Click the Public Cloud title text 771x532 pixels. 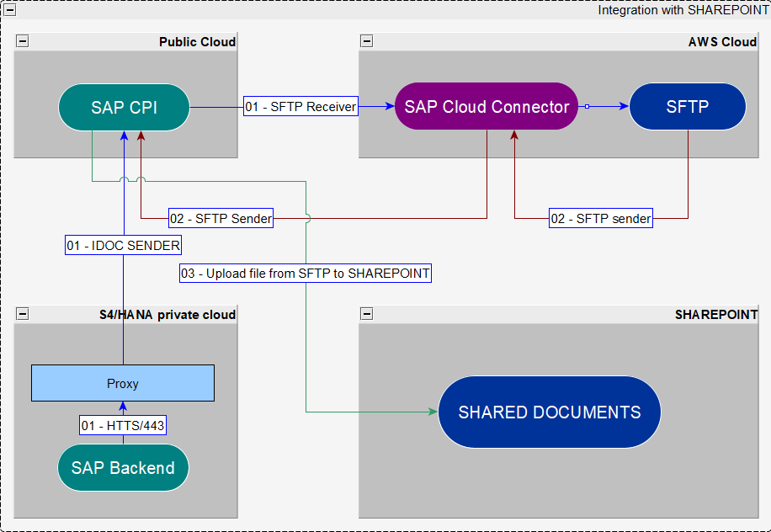(197, 41)
